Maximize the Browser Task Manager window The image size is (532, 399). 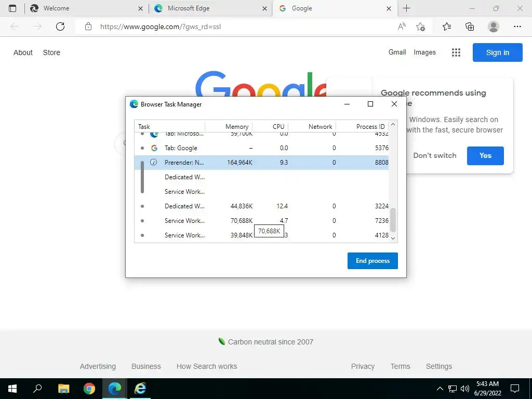click(x=370, y=104)
